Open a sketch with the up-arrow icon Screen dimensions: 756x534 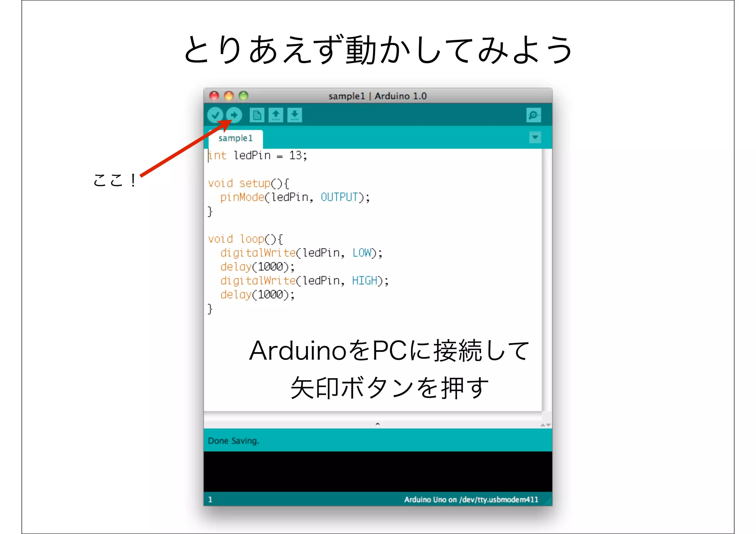(276, 115)
